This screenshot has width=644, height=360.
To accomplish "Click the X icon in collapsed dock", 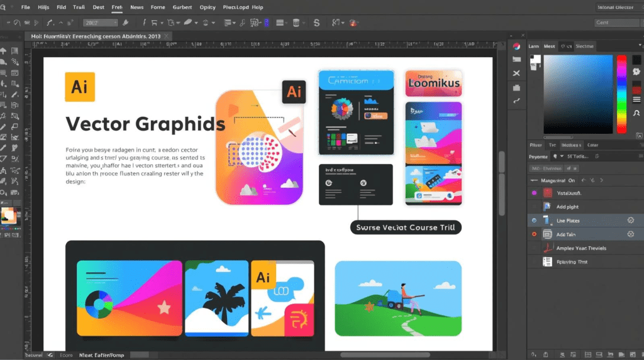I will point(517,73).
